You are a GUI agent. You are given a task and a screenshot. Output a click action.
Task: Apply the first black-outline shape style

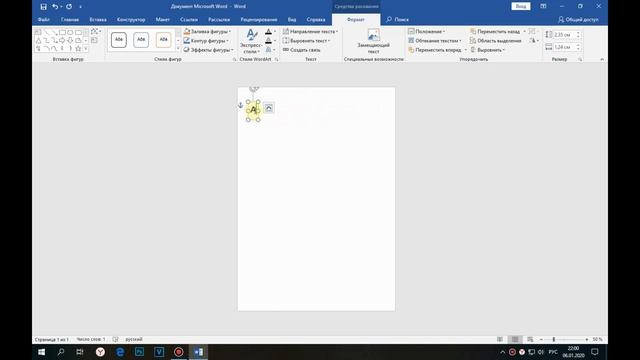pos(119,40)
